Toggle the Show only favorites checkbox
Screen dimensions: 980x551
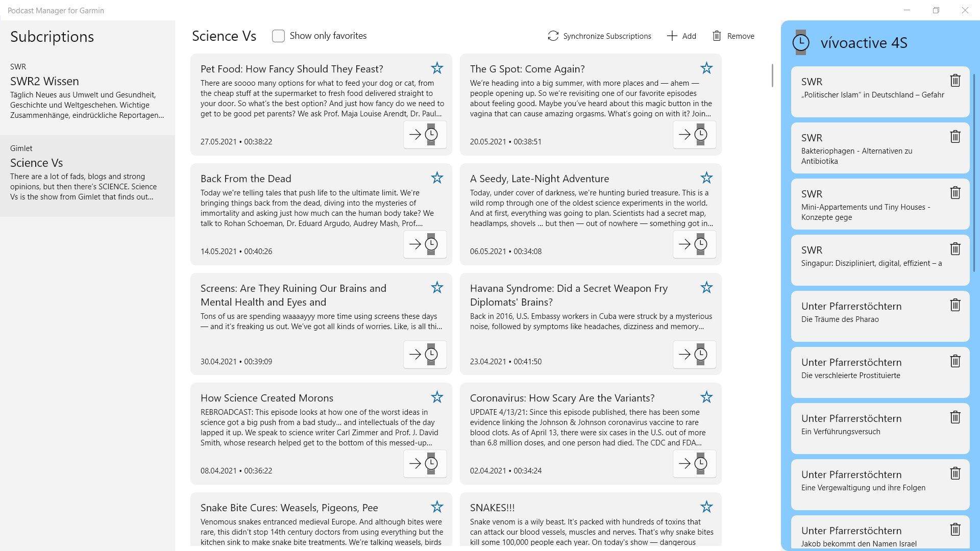(x=278, y=36)
